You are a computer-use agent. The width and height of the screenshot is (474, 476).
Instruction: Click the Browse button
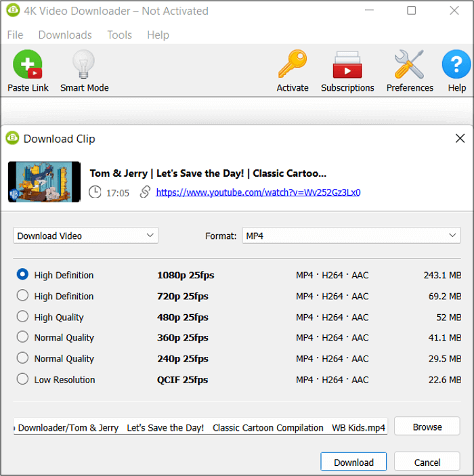point(427,427)
